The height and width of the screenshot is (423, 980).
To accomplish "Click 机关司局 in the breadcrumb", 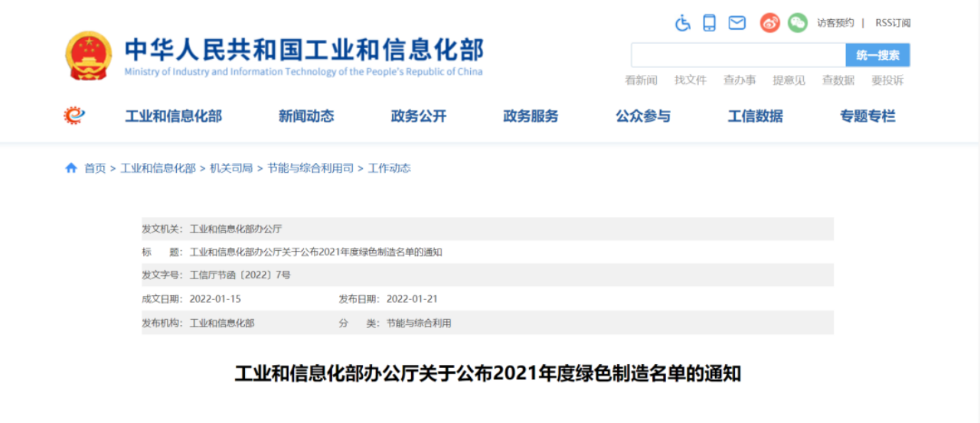I will 231,168.
